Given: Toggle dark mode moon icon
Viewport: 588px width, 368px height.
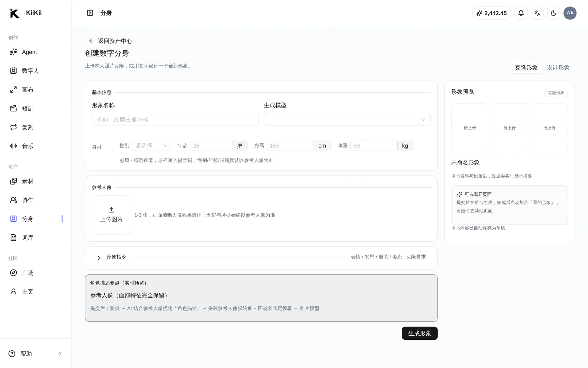Looking at the screenshot, I should coord(554,13).
